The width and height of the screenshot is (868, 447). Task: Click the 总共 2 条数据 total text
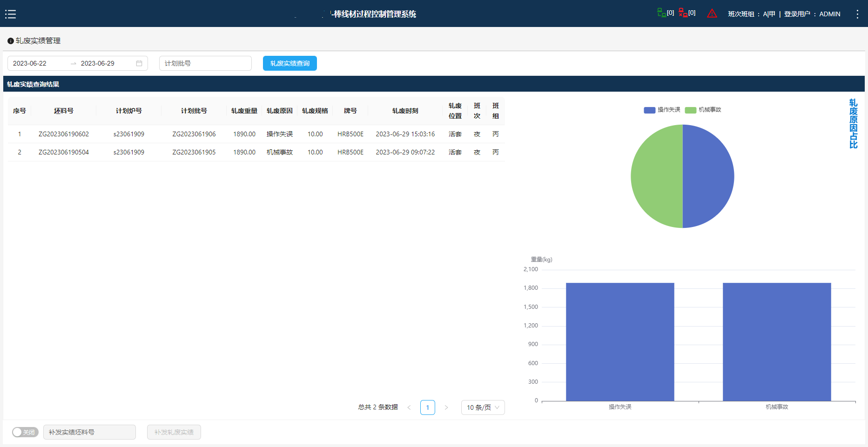point(378,407)
